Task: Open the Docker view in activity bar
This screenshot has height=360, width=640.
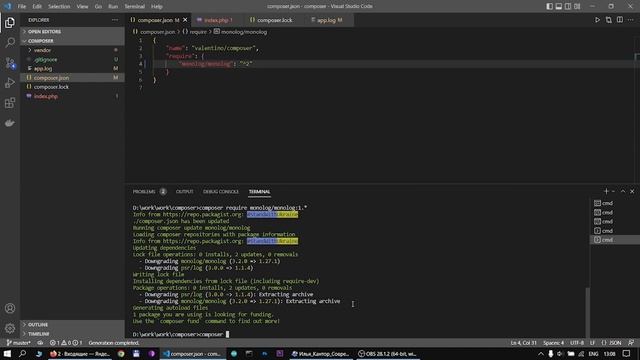Action: (10, 123)
